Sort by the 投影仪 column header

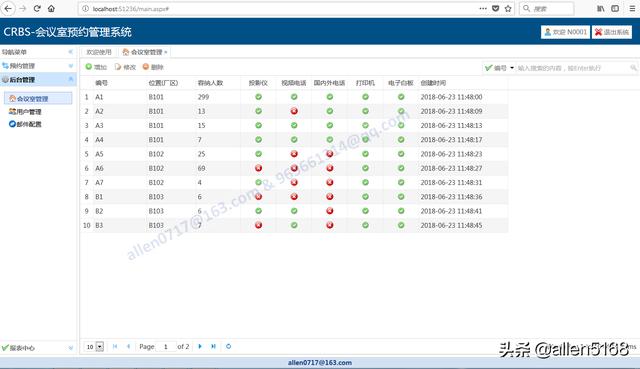(258, 83)
